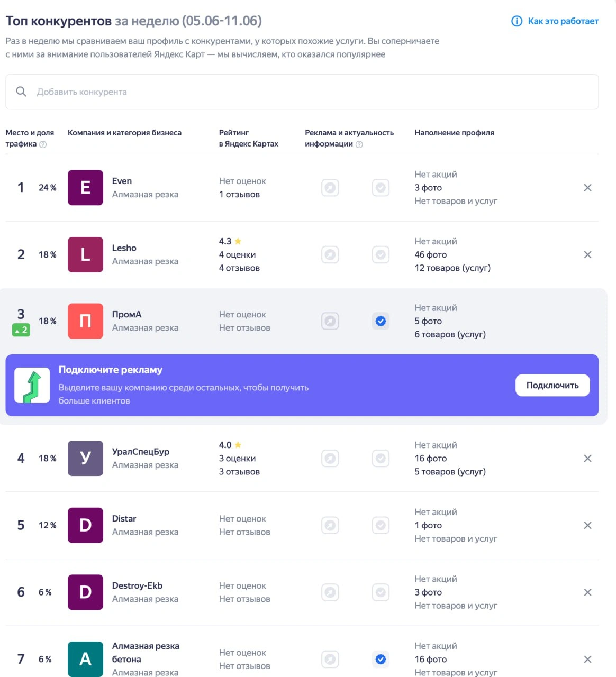Click the red 'П' logo of ПромА

coord(85,321)
